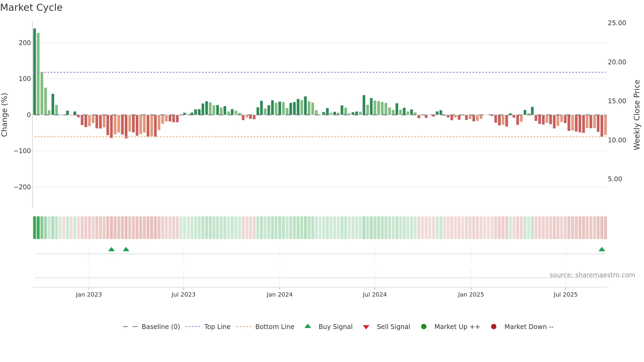The height and width of the screenshot is (362, 644).
Task: Click the Jul 2024 axis label
Action: pos(375,295)
